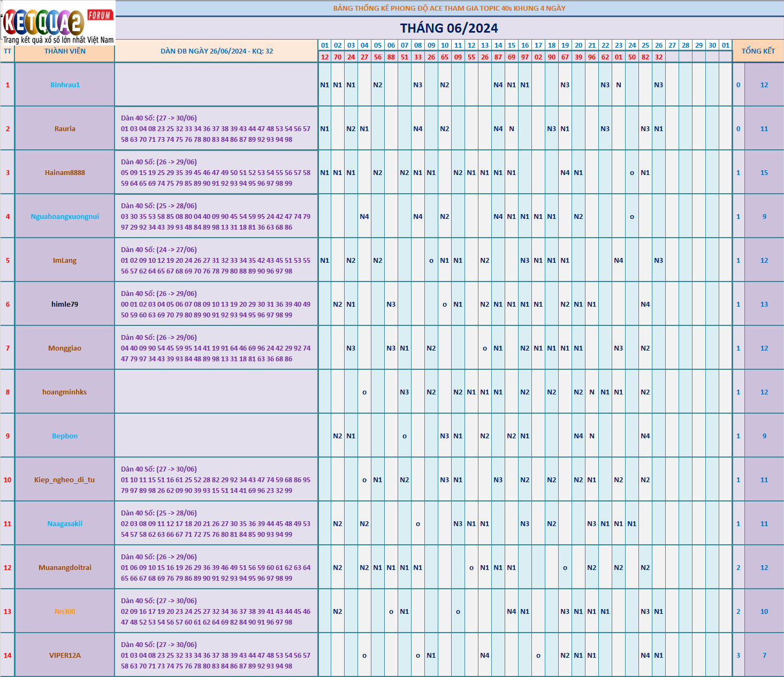This screenshot has width=784, height=677.
Task: Click member name himle79
Action: 65,304
